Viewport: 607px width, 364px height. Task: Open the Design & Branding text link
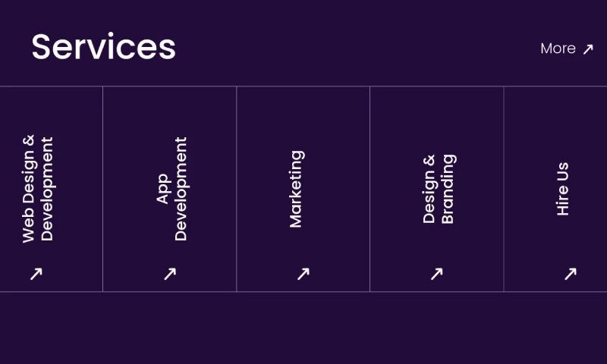[439, 189]
